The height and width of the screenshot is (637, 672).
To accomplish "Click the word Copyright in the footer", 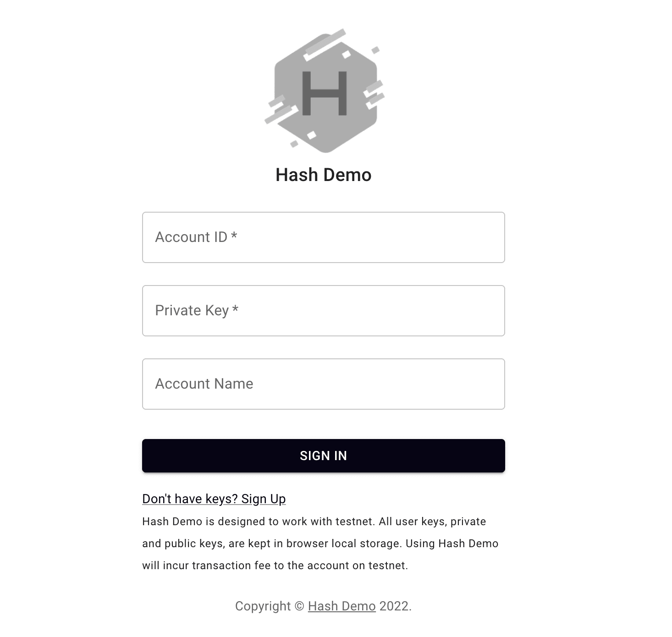I will (x=263, y=606).
